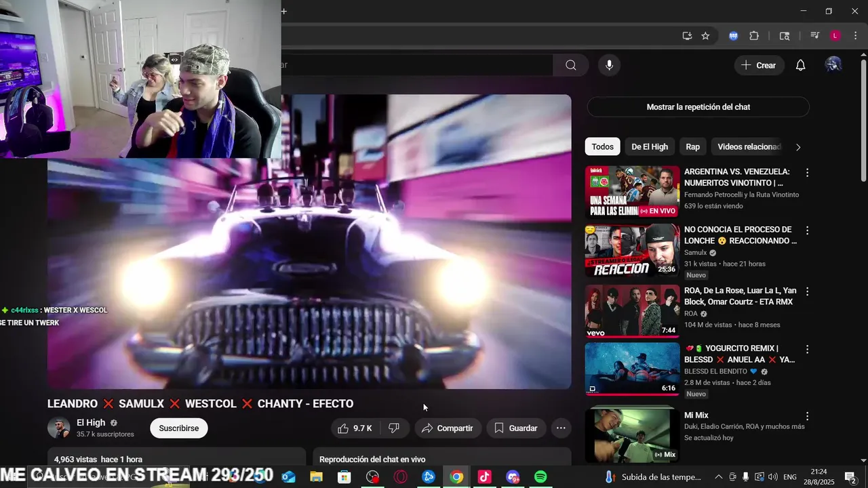Click the Reproducción del chat en vivo panel
Viewport: 868px width, 488px height.
pyautogui.click(x=442, y=456)
